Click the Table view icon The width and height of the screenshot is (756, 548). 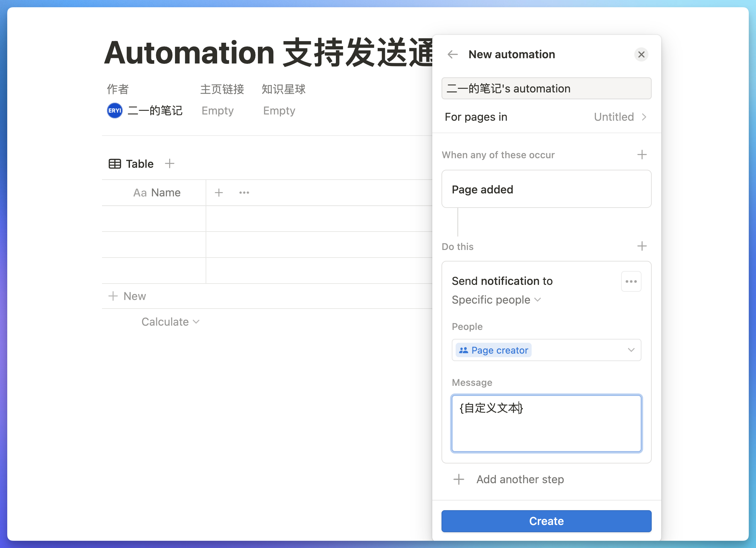[114, 163]
